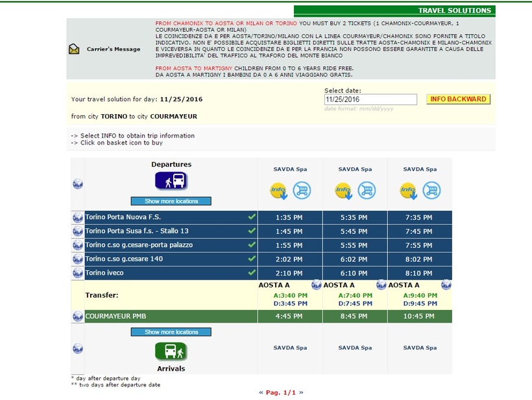This screenshot has height=400, width=532.
Task: Click the envelope Carrier's Message icon
Action: 74,49
